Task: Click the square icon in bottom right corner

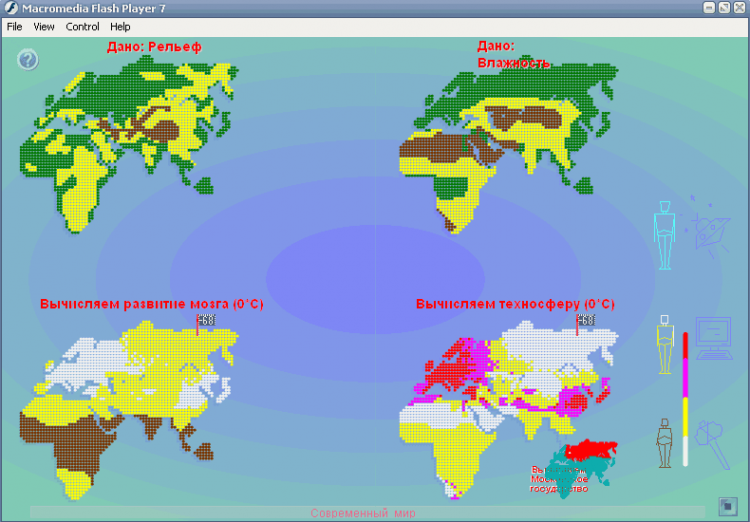Action: point(727,505)
